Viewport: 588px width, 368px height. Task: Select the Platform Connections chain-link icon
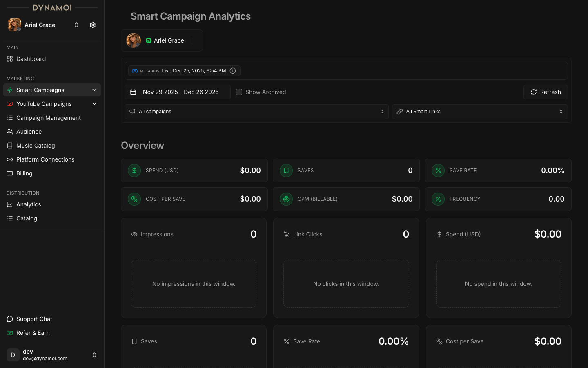coord(9,159)
